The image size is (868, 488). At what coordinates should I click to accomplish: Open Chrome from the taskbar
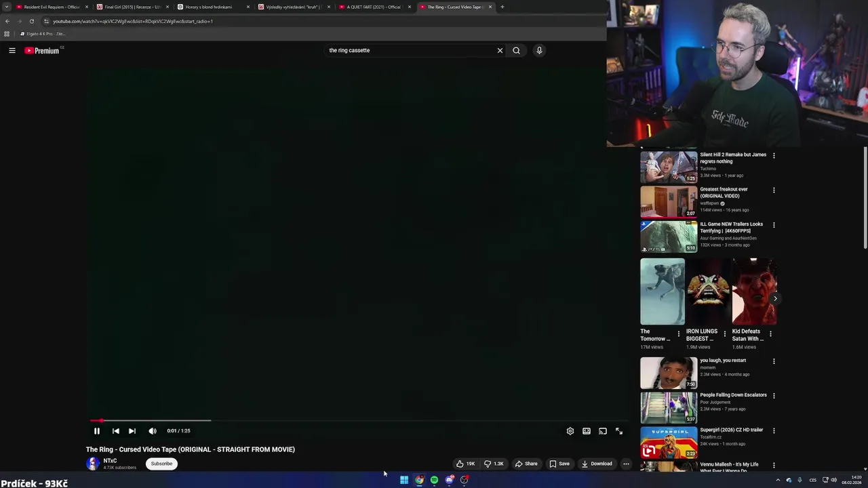(420, 480)
